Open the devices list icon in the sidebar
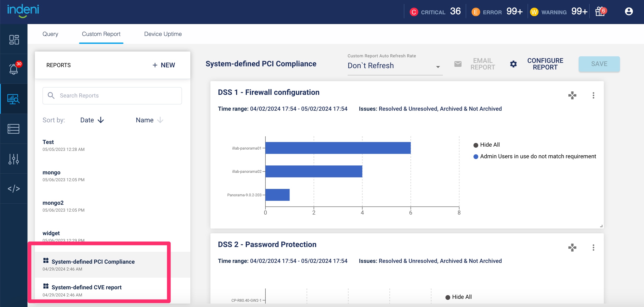Image resolution: width=644 pixels, height=307 pixels. click(14, 129)
